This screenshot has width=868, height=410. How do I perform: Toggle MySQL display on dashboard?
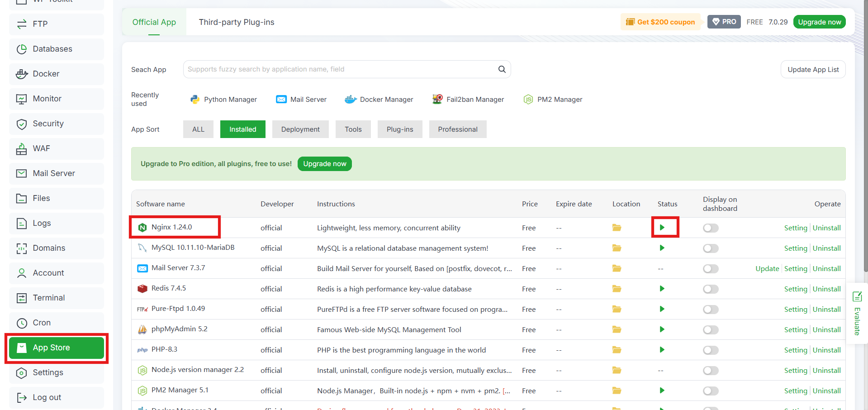[711, 248]
